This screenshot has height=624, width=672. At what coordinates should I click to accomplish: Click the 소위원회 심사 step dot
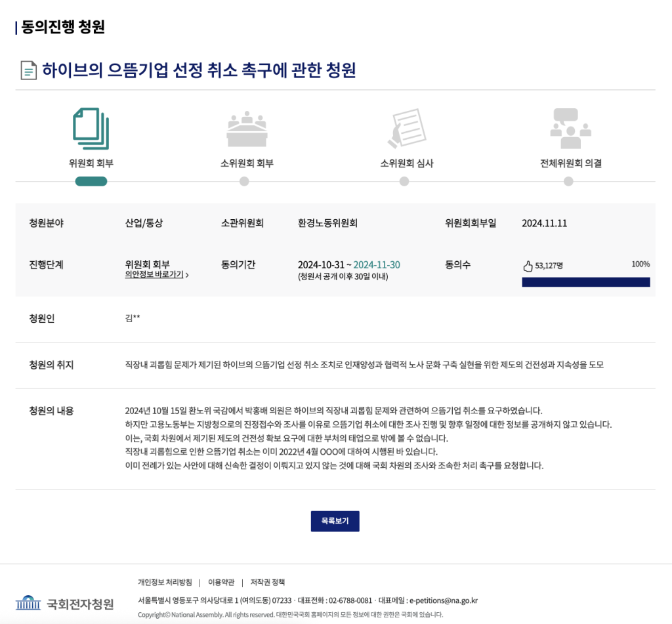tap(404, 181)
